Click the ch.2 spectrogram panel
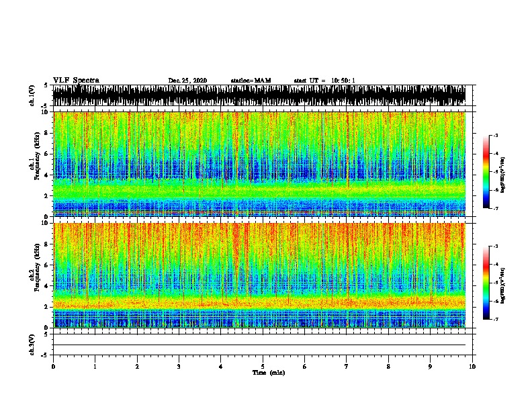Screen dimensions: 532x411 coord(259,275)
